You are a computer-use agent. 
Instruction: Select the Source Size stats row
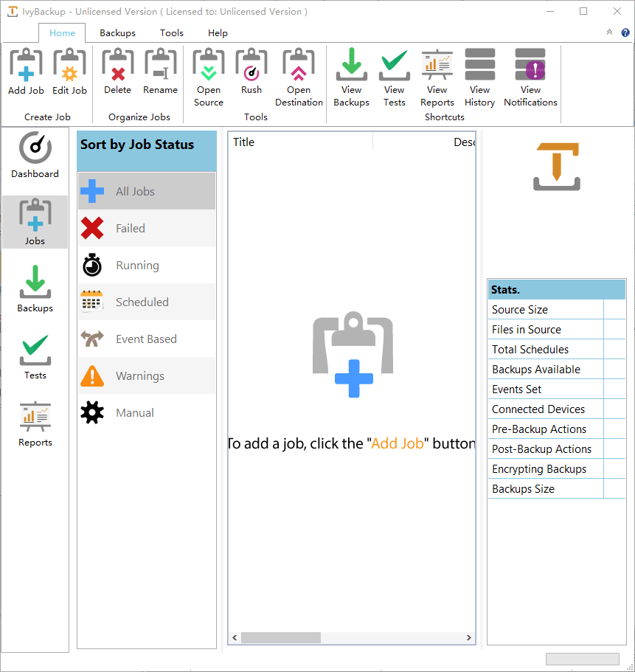pyautogui.click(x=557, y=309)
